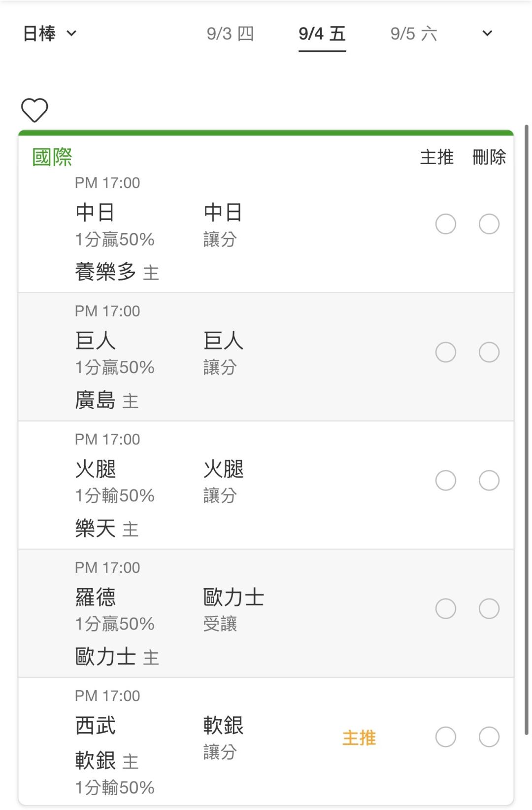The width and height of the screenshot is (532, 810).
Task: Expand the date list chevron
Action: point(487,34)
